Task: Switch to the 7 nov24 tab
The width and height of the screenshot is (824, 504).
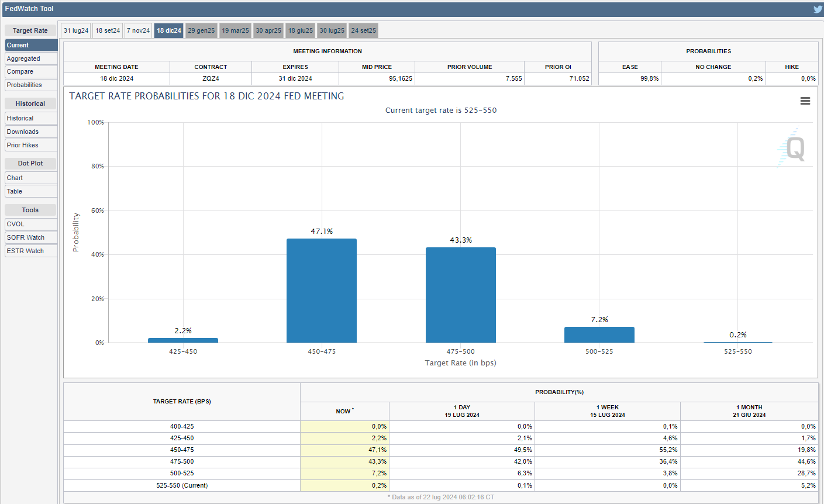Action: tap(139, 30)
